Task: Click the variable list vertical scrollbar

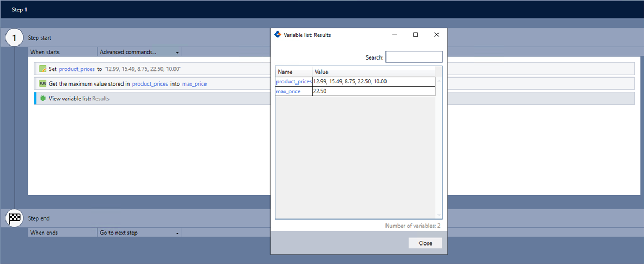Action: pos(439,148)
